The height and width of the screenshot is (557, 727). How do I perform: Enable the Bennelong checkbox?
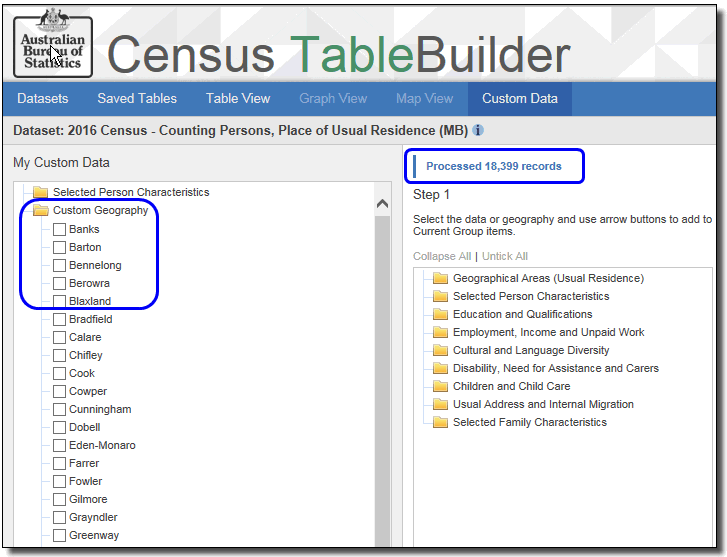tap(59, 266)
